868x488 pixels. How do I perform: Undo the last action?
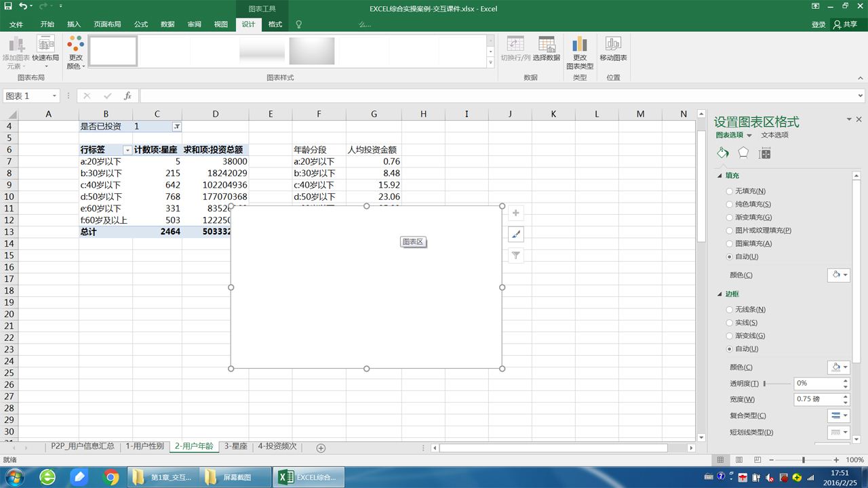(23, 6)
